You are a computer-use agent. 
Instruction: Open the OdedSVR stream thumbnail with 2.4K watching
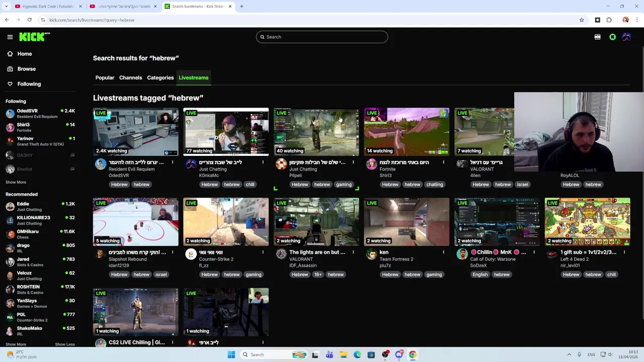(135, 132)
